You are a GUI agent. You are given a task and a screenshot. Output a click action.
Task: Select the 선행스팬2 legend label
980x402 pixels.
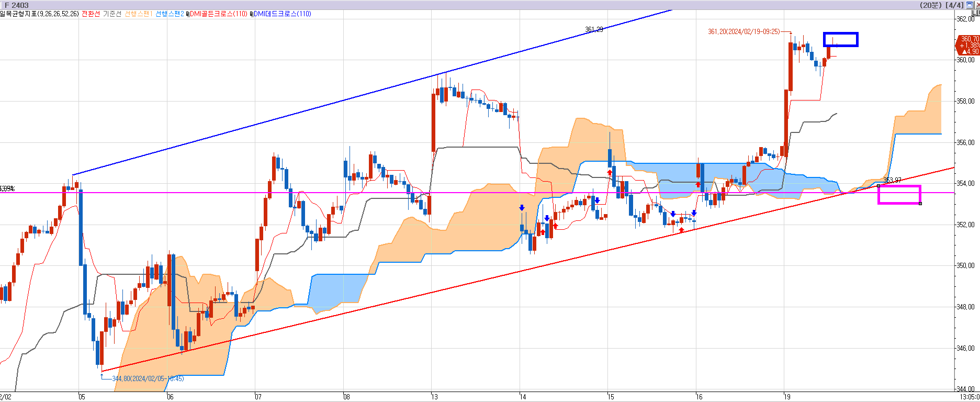[170, 14]
